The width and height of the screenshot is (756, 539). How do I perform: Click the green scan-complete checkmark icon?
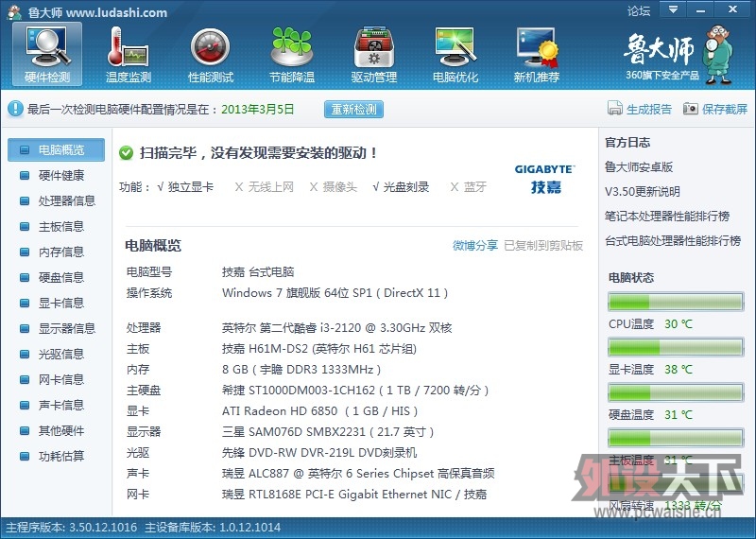pos(127,153)
